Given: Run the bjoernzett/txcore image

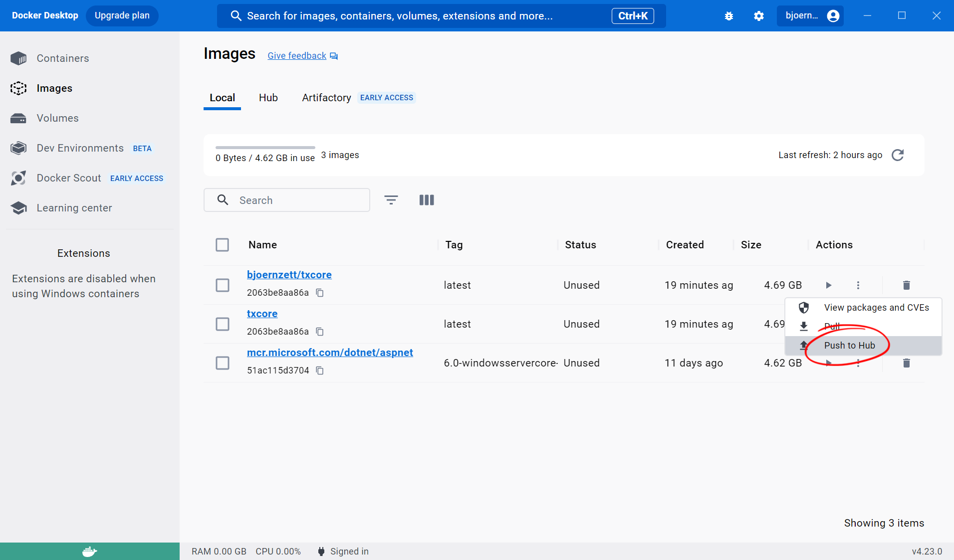Looking at the screenshot, I should pos(828,285).
